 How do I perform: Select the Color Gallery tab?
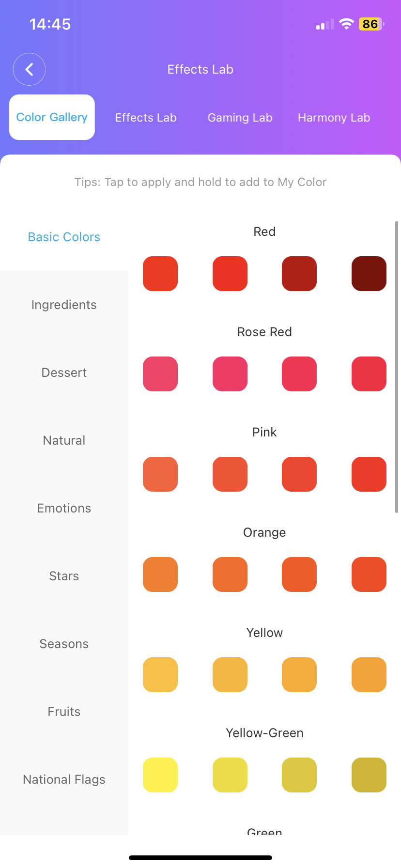coord(52,117)
